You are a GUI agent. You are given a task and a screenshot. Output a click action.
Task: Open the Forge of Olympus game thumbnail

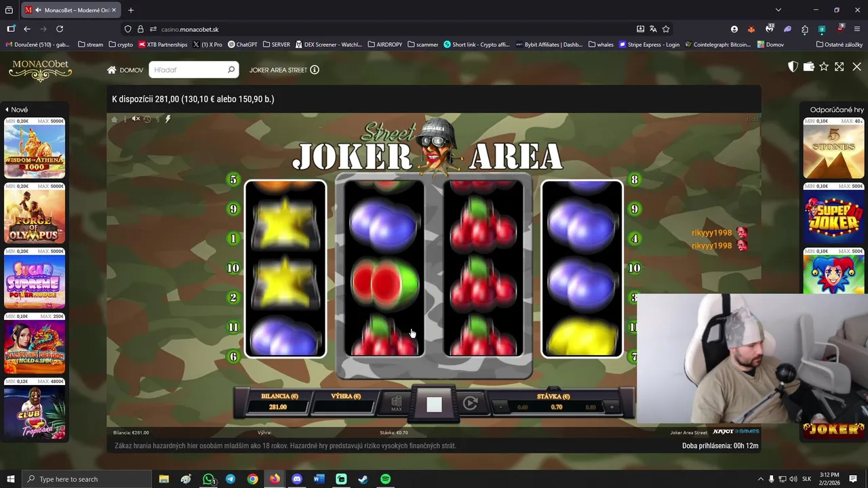click(x=35, y=213)
